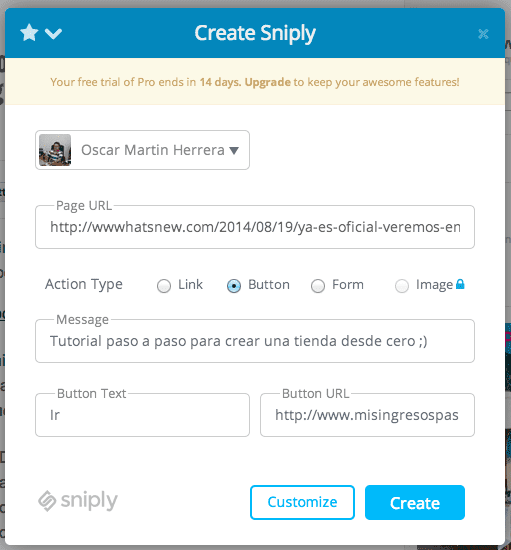Image resolution: width=511 pixels, height=550 pixels.
Task: Click the Upgrade link in trial banner
Action: coord(268,82)
